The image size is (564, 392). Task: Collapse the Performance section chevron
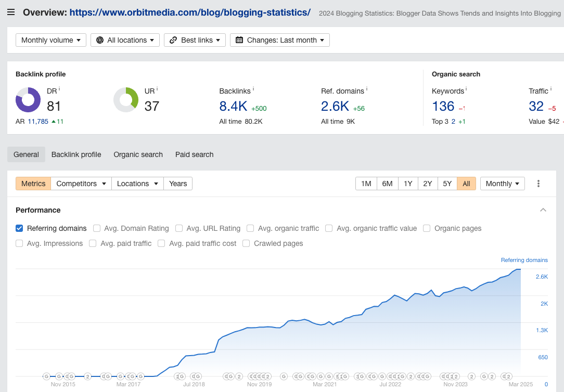point(543,210)
